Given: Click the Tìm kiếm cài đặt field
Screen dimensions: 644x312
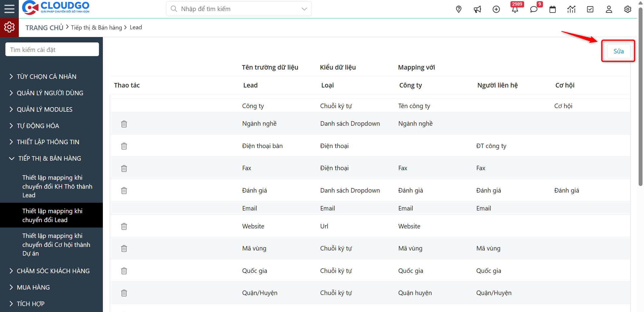Looking at the screenshot, I should (52, 50).
